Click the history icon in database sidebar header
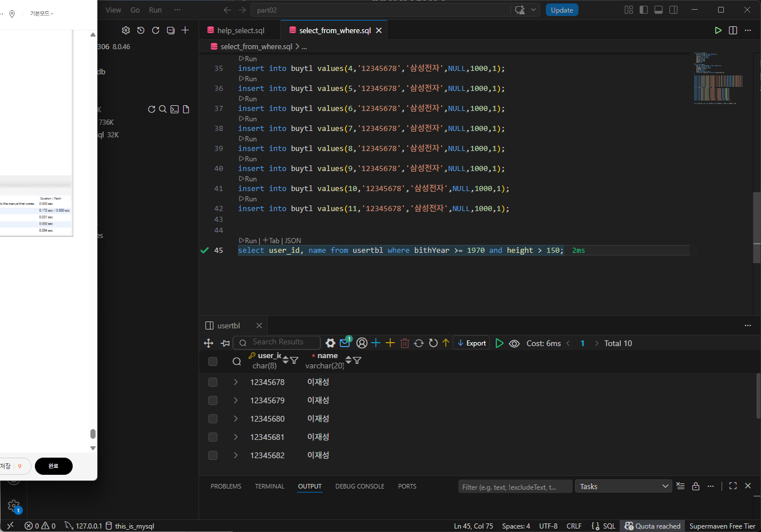This screenshot has width=761, height=532. pos(141,30)
